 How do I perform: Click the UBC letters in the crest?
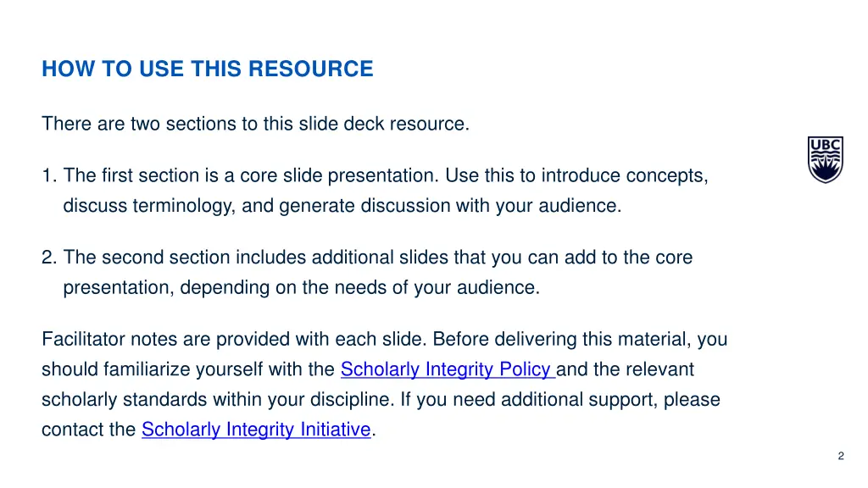[x=825, y=145]
